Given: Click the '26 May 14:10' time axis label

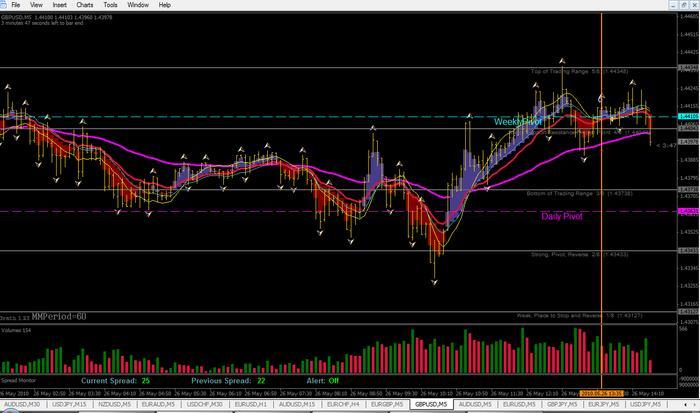Looking at the screenshot, I should tap(648, 393).
